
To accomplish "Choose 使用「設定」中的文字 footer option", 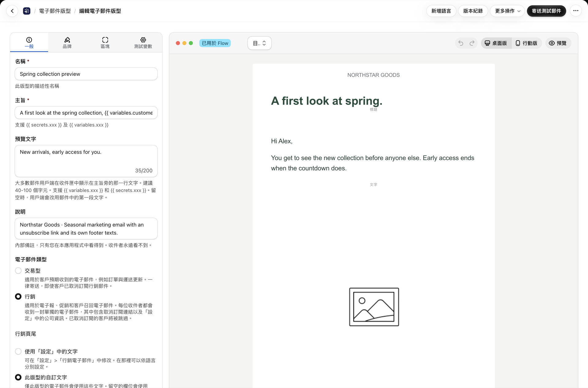I will tap(18, 351).
